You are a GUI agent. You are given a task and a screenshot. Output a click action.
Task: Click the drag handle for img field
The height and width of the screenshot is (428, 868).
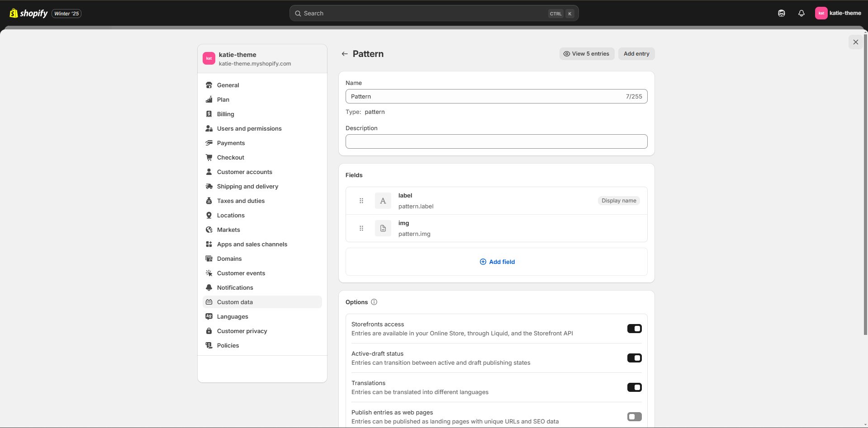(361, 228)
